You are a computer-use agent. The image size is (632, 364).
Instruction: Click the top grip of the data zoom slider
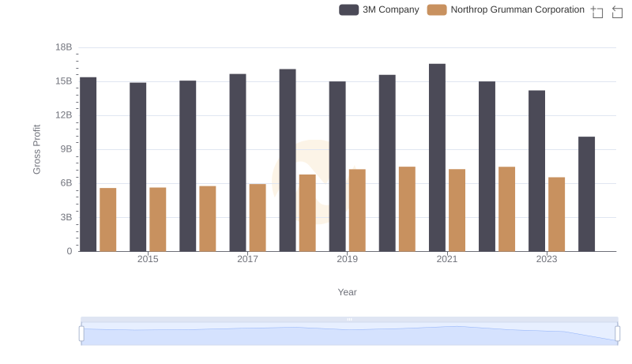[x=349, y=319]
